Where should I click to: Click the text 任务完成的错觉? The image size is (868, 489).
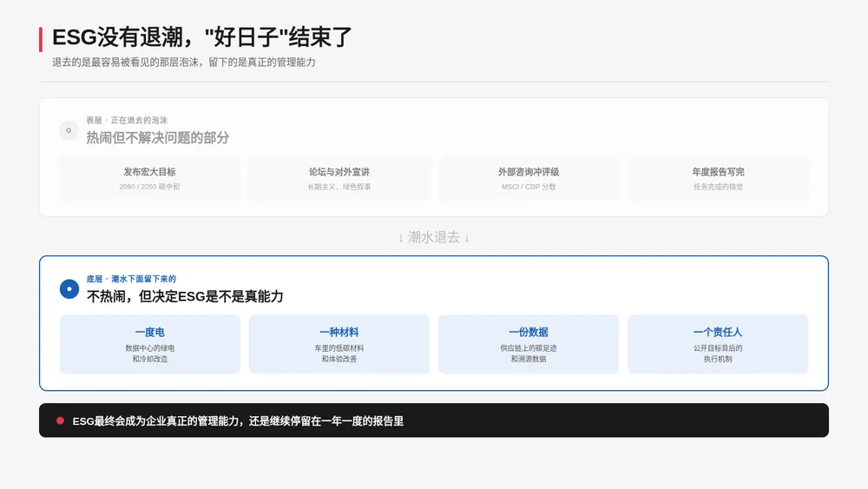pyautogui.click(x=718, y=187)
